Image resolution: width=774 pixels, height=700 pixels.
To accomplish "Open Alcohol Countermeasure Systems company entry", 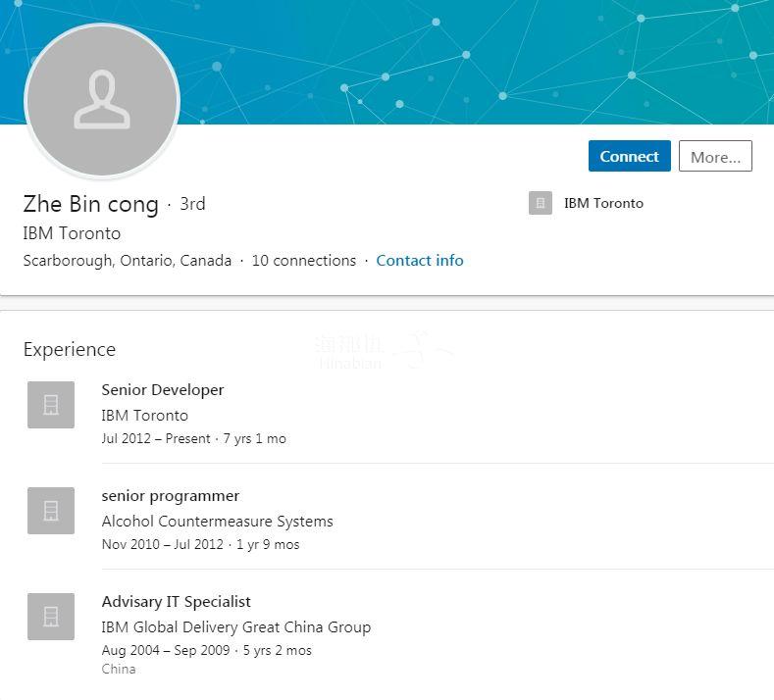I will click(x=217, y=522).
